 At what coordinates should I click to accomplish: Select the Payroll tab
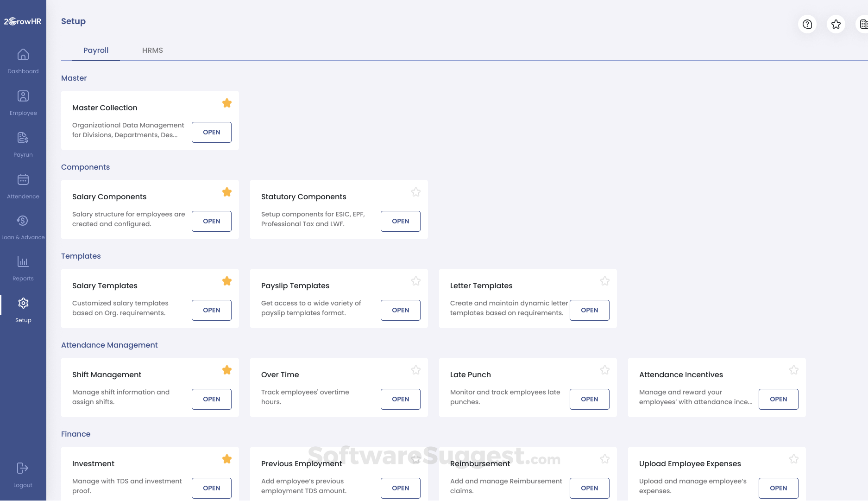pyautogui.click(x=95, y=50)
